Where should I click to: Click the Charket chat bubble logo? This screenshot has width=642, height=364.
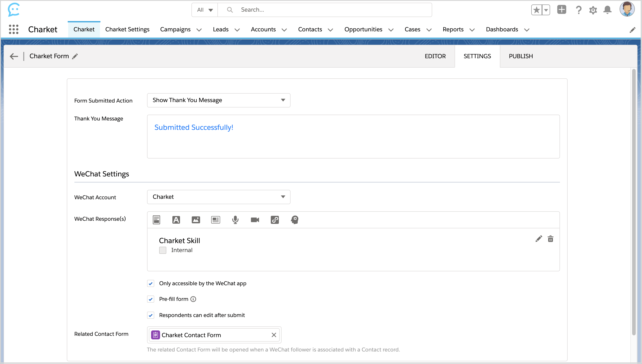point(13,10)
